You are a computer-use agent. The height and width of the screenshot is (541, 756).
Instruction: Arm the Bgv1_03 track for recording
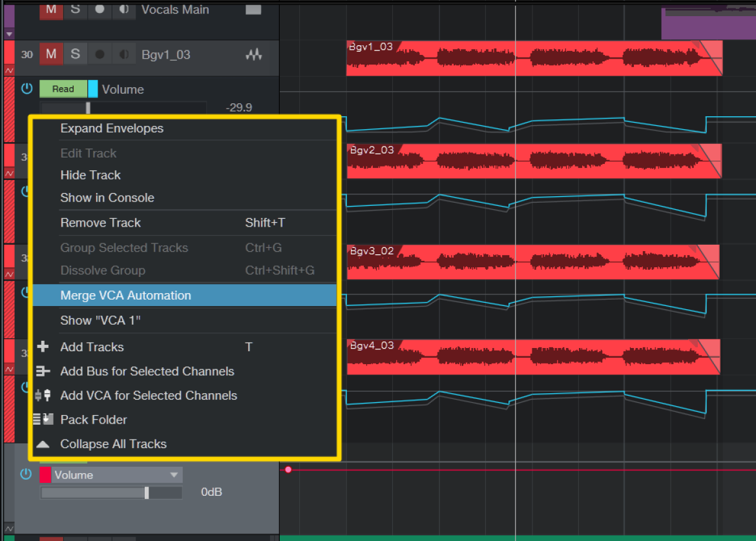(100, 54)
